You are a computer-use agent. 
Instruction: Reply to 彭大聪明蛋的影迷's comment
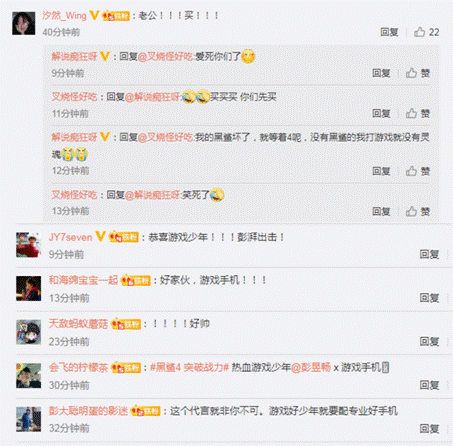[x=429, y=428]
